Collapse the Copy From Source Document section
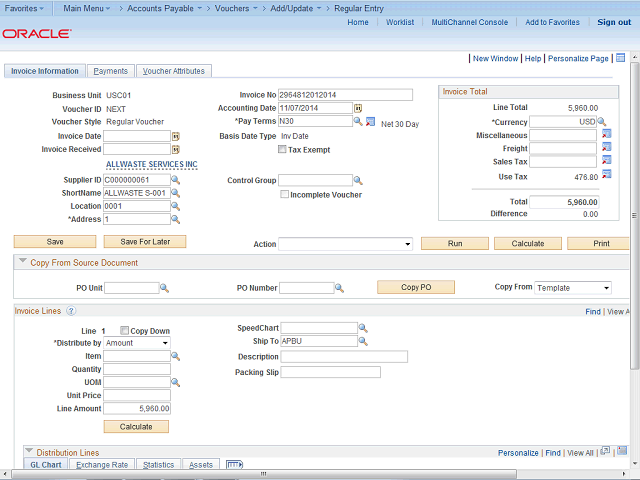Viewport: 640px width, 480px height. pyautogui.click(x=22, y=263)
